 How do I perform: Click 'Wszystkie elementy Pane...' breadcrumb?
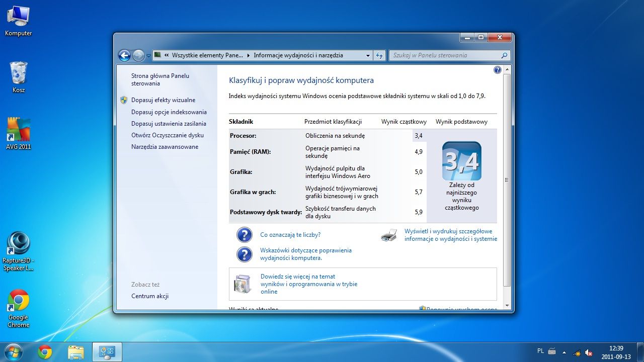click(207, 55)
